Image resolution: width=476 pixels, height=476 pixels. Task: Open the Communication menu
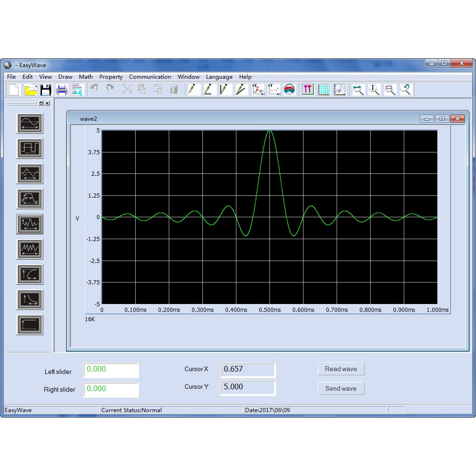tap(150, 77)
